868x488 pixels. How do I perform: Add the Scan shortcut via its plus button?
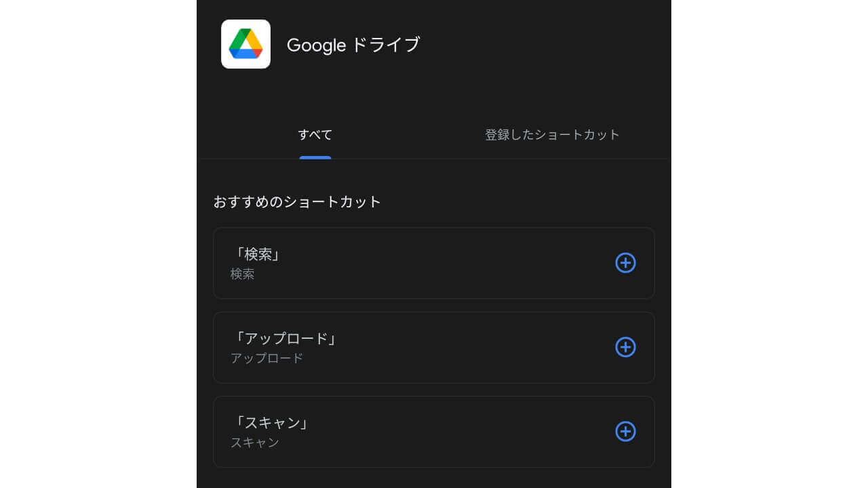[x=625, y=432]
